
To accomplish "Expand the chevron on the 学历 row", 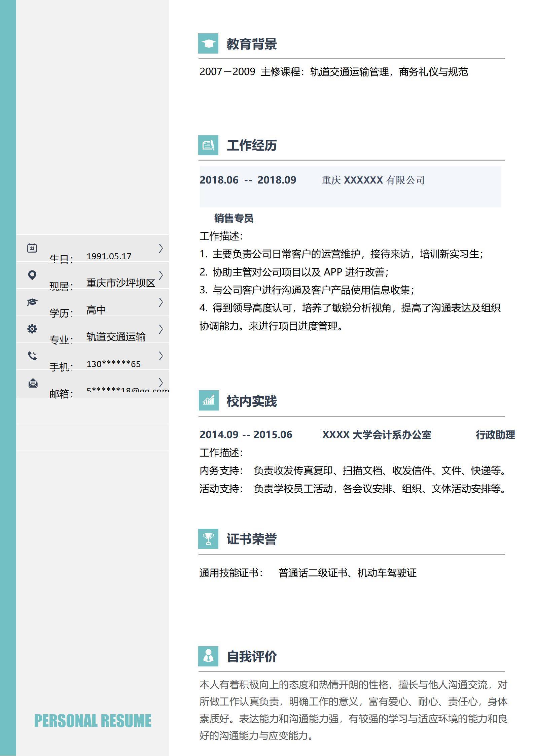I will coord(161,302).
